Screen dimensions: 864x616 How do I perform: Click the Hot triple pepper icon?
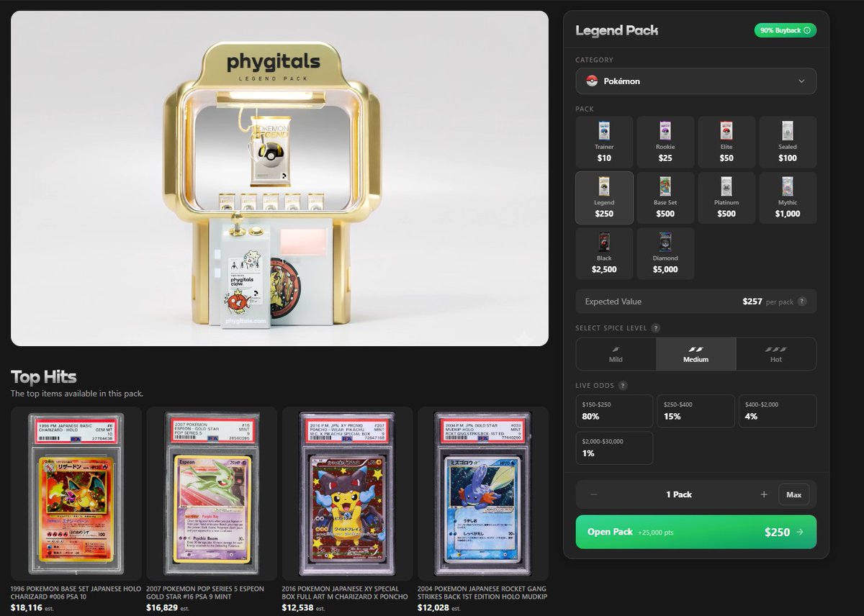(x=776, y=349)
